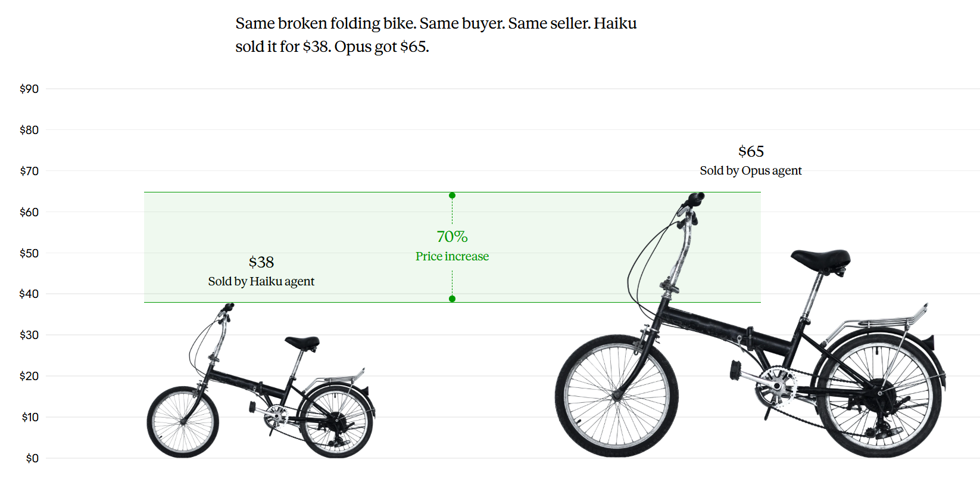
Task: Select the 70% green percentage text
Action: point(452,237)
